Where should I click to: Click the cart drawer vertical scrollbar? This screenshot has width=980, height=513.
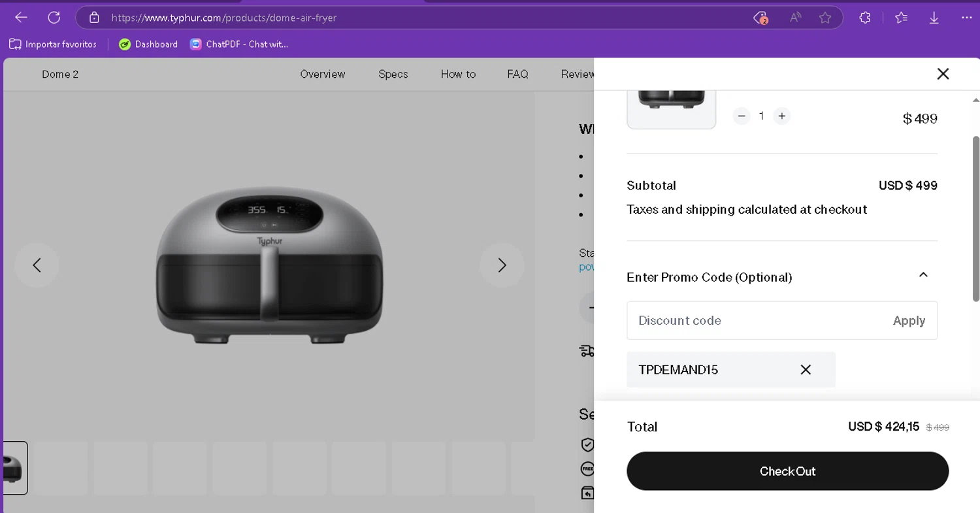pyautogui.click(x=976, y=218)
